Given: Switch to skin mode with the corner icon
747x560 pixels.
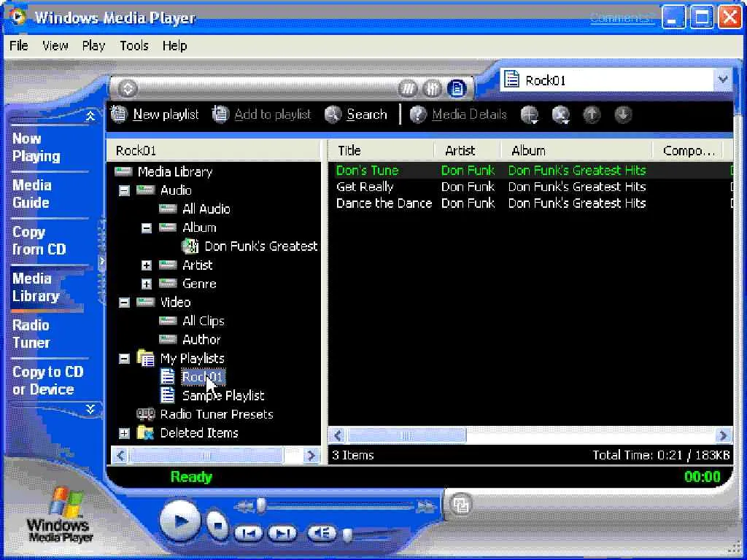Looking at the screenshot, I should [x=460, y=505].
